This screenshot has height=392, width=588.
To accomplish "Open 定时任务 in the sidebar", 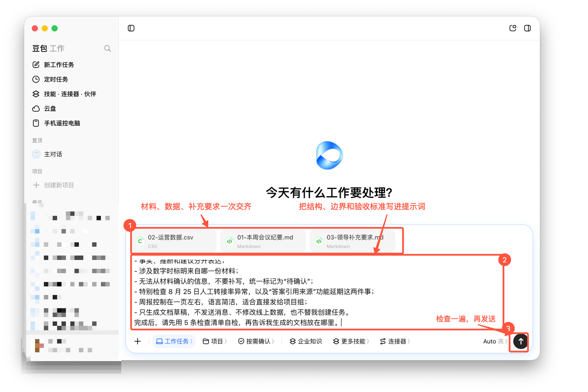I will (x=50, y=79).
